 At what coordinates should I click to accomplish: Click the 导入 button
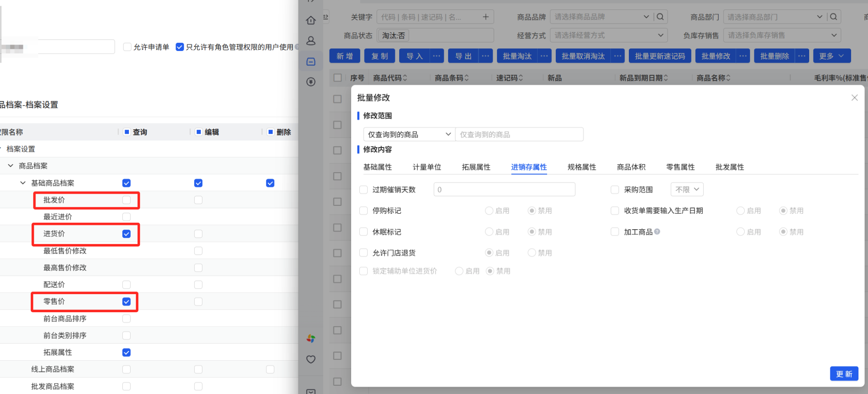(x=415, y=56)
